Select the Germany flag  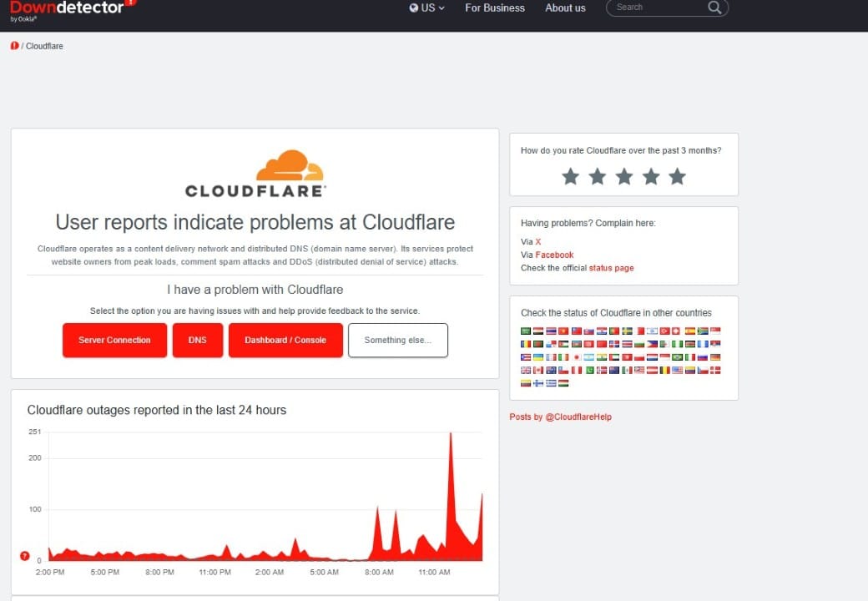(x=715, y=357)
